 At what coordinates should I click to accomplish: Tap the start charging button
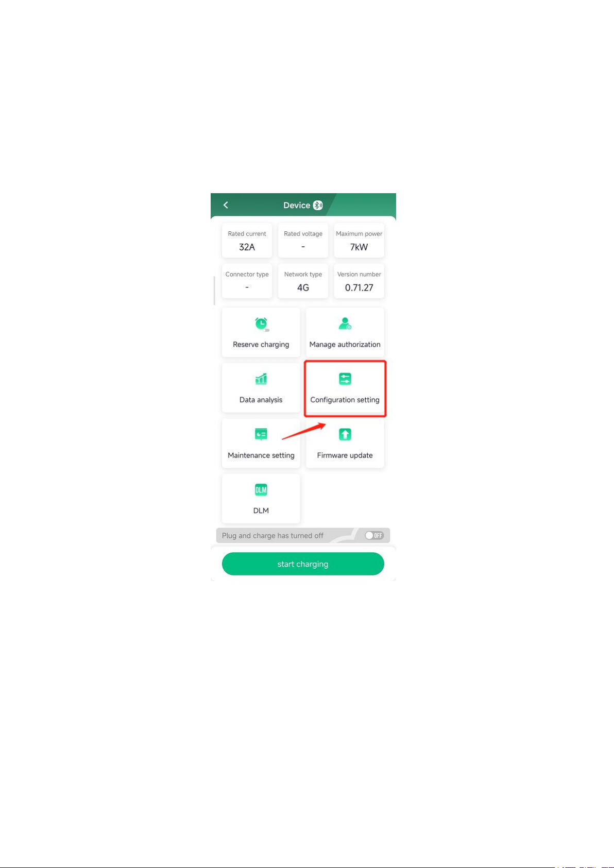pos(303,564)
